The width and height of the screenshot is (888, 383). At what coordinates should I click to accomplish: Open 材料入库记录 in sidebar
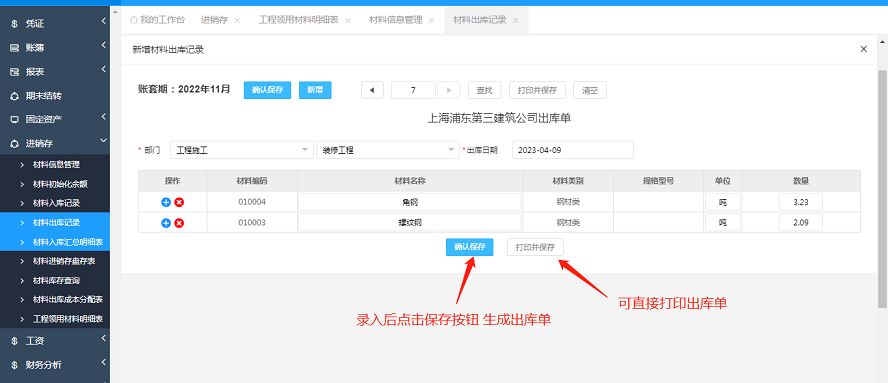tap(55, 203)
